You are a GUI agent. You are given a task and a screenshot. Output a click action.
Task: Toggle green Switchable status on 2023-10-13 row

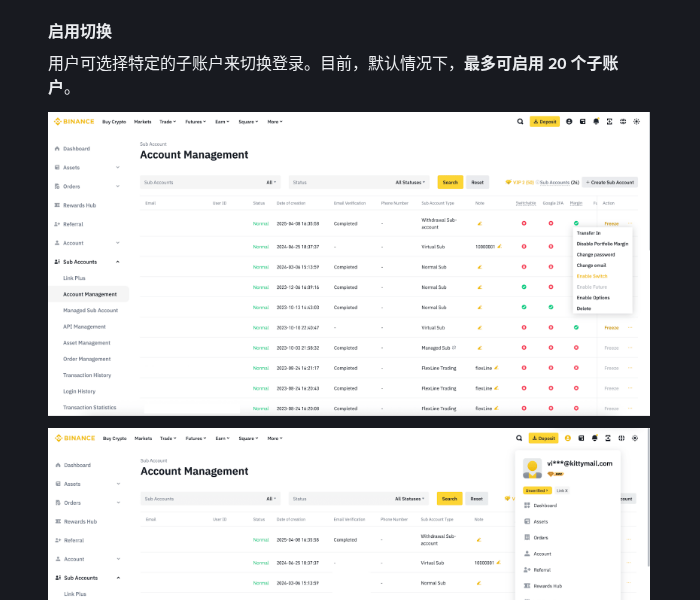(524, 307)
